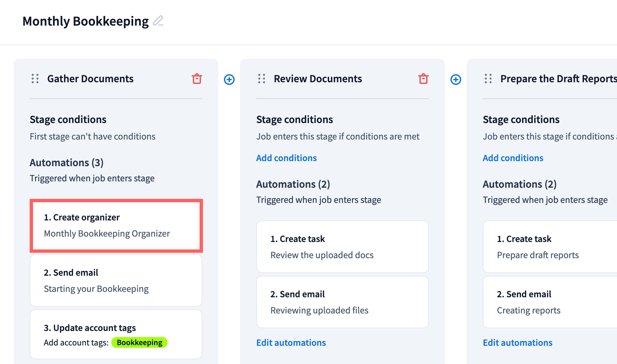The height and width of the screenshot is (364, 617).
Task: Open the Starting your Bookkeeping email automation
Action: coord(116,280)
